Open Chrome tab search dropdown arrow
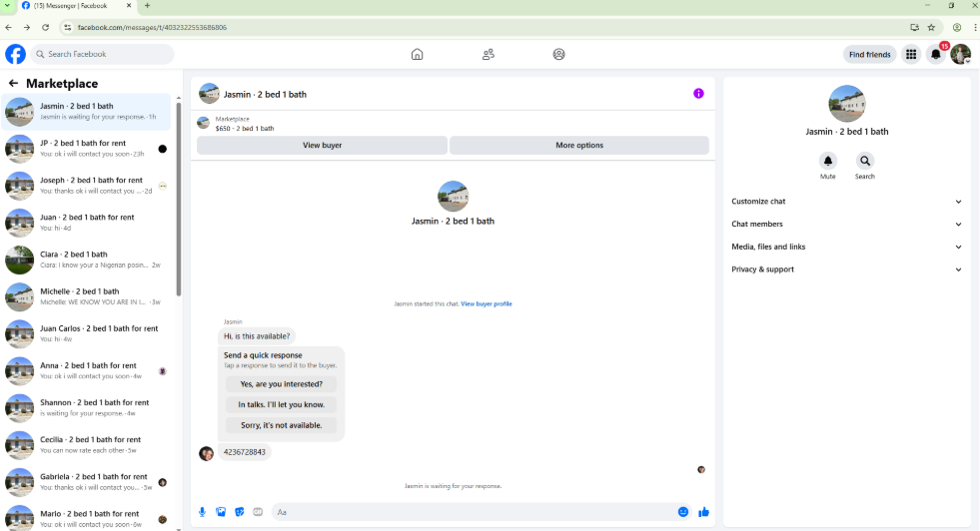The height and width of the screenshot is (531, 980). [x=7, y=6]
